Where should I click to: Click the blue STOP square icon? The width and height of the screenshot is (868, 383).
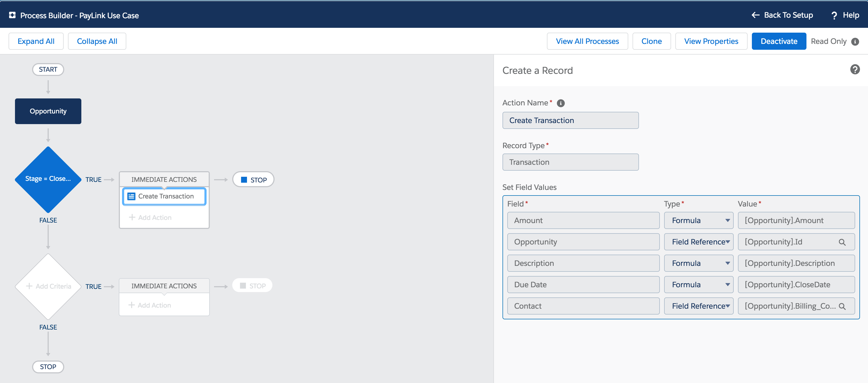coord(244,180)
